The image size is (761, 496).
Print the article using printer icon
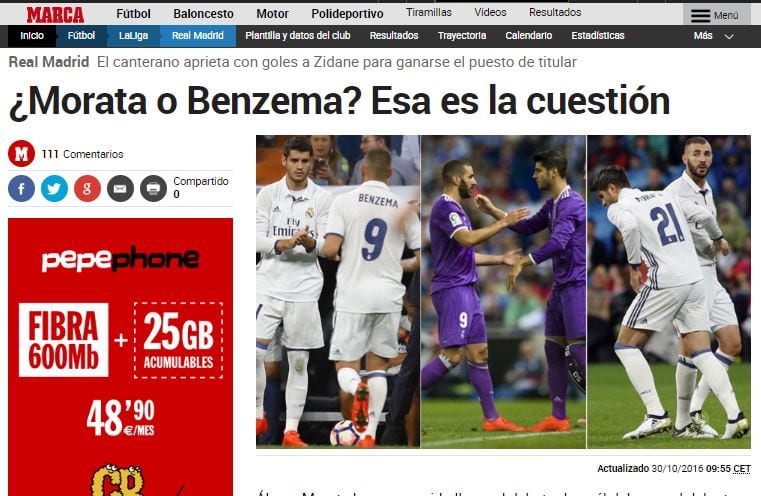(x=153, y=188)
